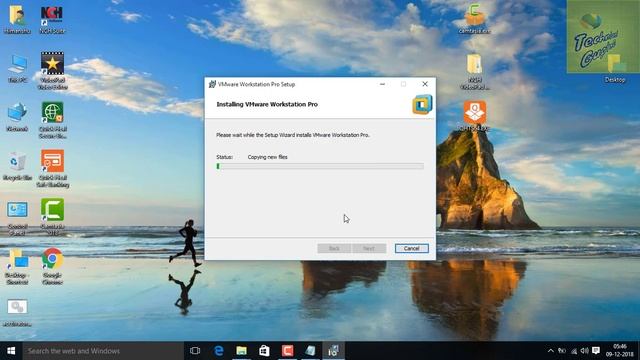Select the Control Panel desktop icon
640x360 pixels.
17,218
